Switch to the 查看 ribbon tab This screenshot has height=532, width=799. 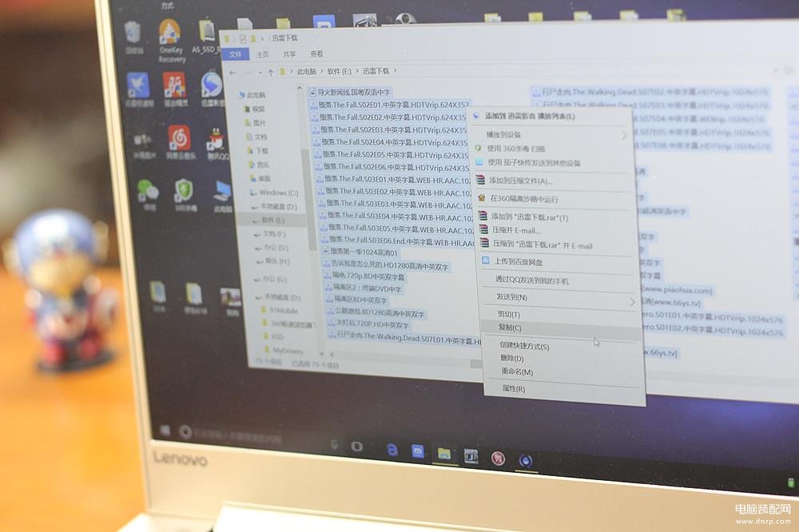(x=316, y=54)
